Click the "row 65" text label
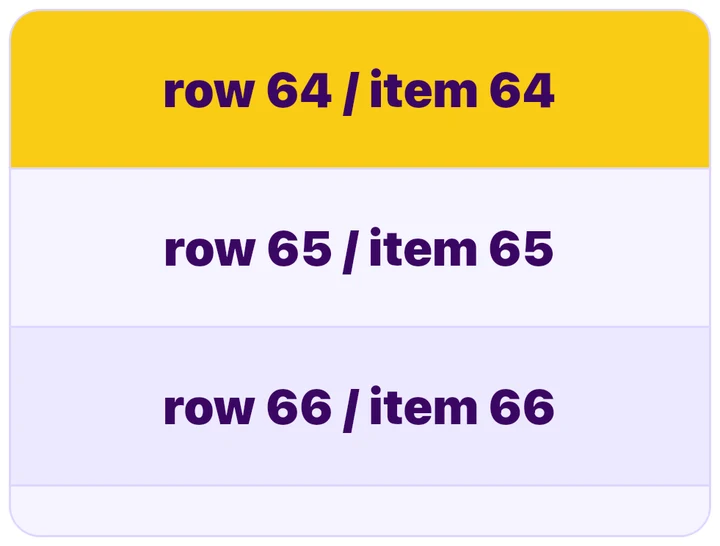Image resolution: width=720 pixels, height=546 pixels. (248, 248)
